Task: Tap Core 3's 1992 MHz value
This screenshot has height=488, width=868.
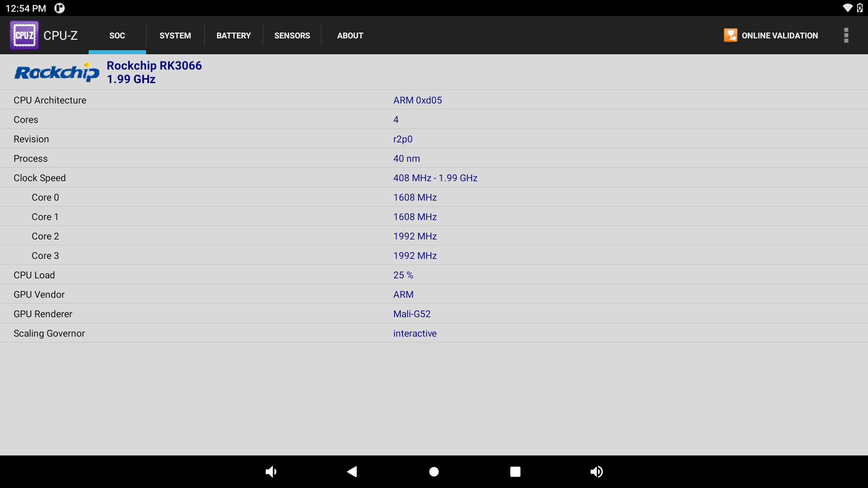Action: tap(415, 256)
